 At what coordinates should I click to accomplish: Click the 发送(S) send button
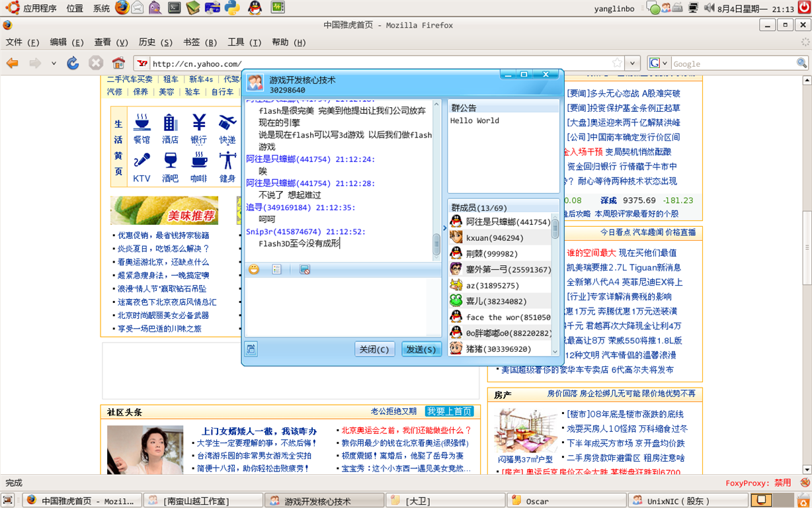click(x=421, y=349)
